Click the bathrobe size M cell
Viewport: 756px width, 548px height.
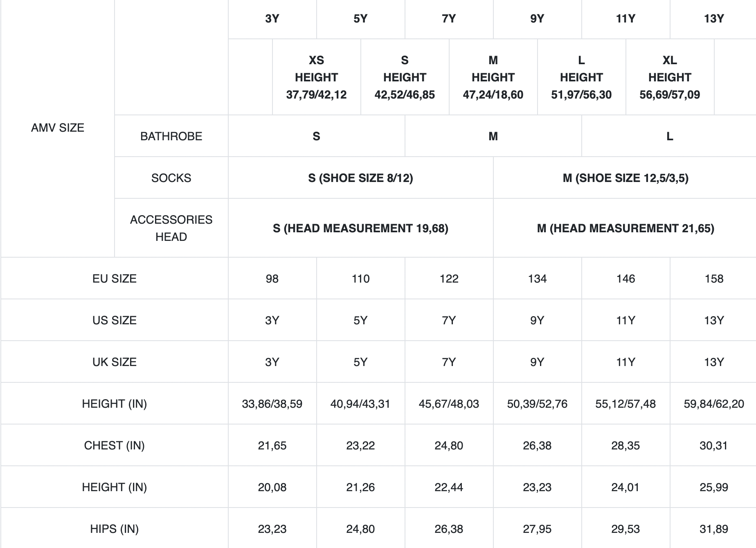pyautogui.click(x=493, y=136)
